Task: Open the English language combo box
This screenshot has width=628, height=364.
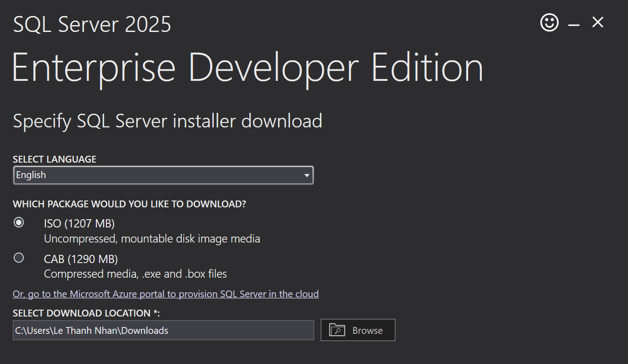Action: pos(155,175)
